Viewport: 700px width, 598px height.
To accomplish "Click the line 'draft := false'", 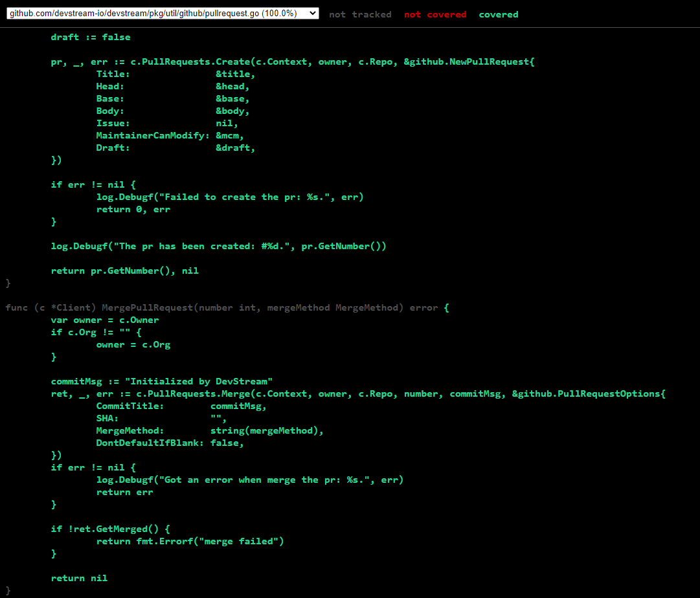I will (91, 37).
